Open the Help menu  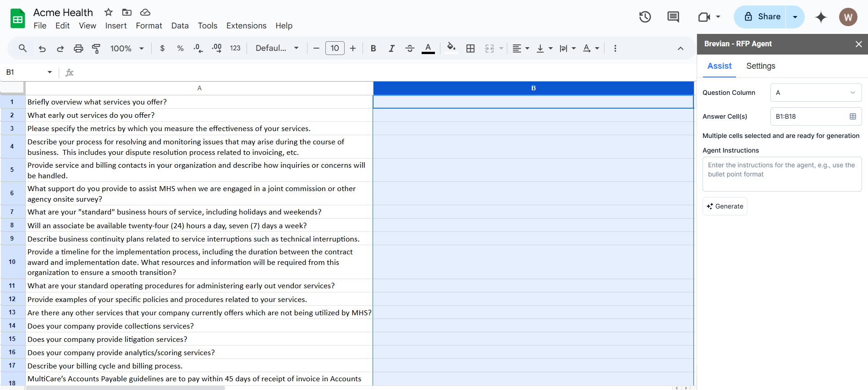284,26
